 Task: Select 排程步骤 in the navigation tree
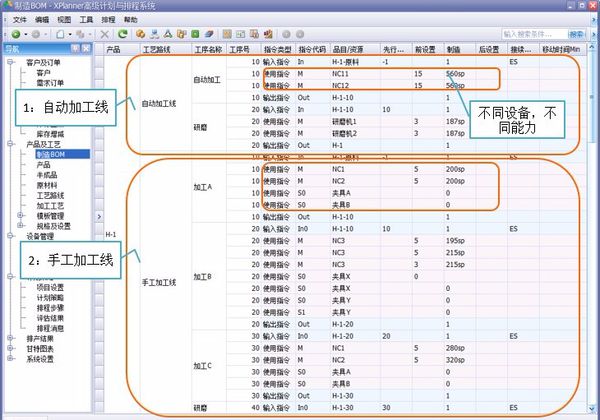(50, 308)
